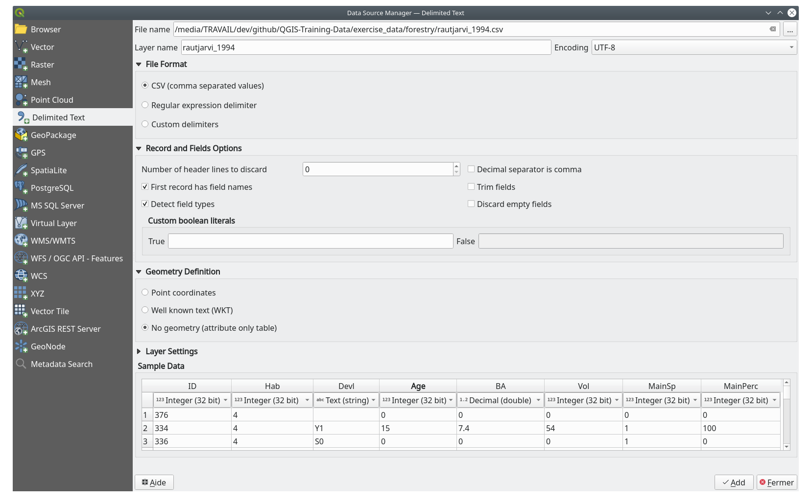Check Decimal separator is comma
The image size is (812, 504).
471,169
